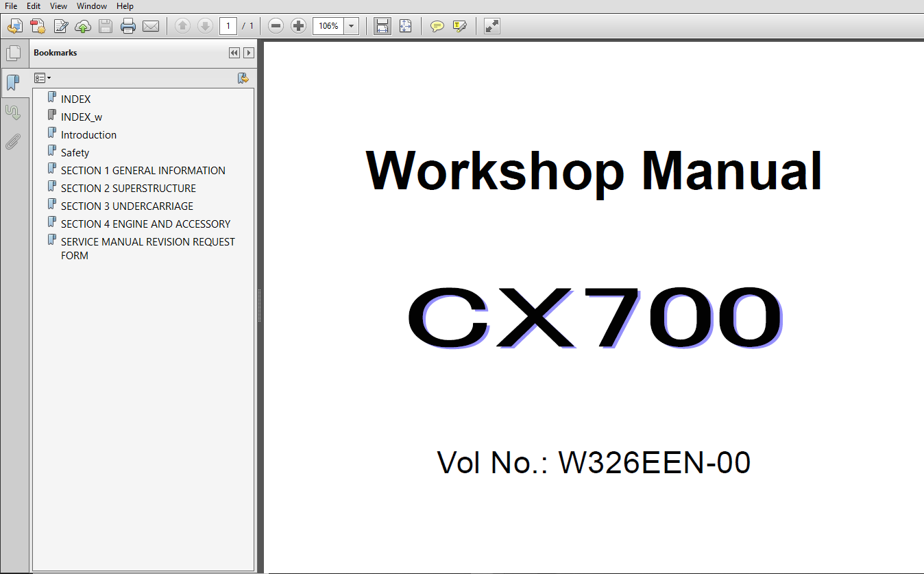The image size is (924, 574).
Task: Add a sticky note comment
Action: [437, 26]
